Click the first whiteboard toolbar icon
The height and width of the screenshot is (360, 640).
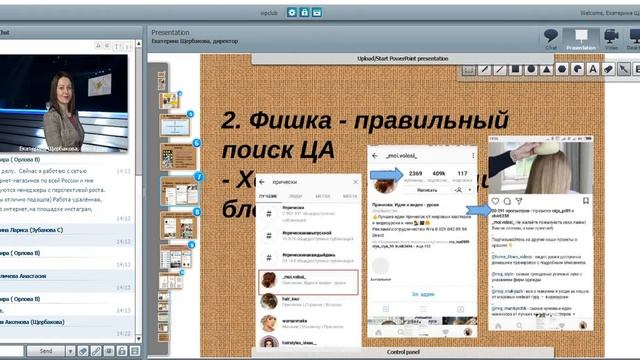(x=469, y=70)
